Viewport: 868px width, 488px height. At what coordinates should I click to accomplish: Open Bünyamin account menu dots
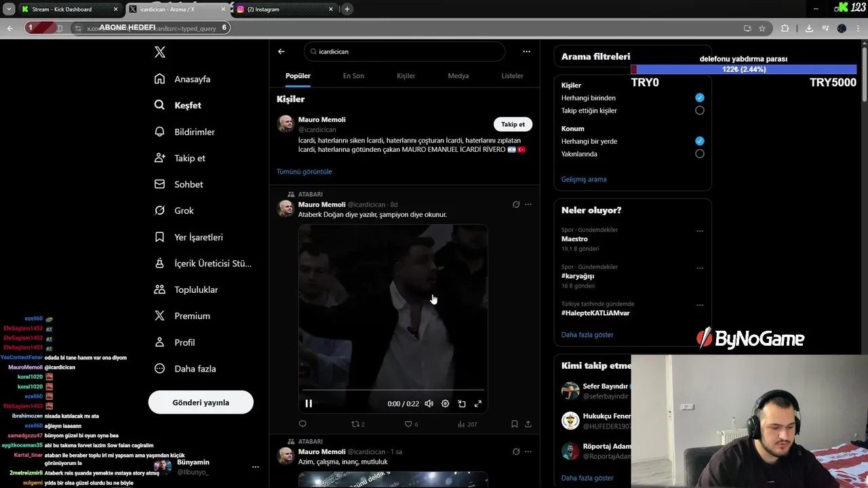click(256, 467)
